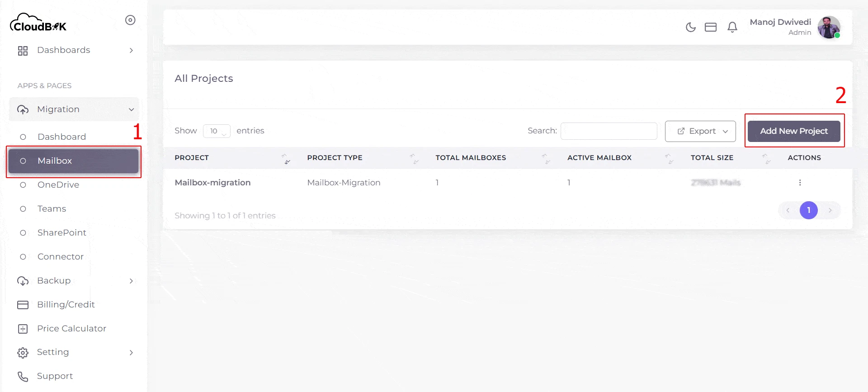
Task: Click the Price Calculator icon
Action: [x=23, y=329]
